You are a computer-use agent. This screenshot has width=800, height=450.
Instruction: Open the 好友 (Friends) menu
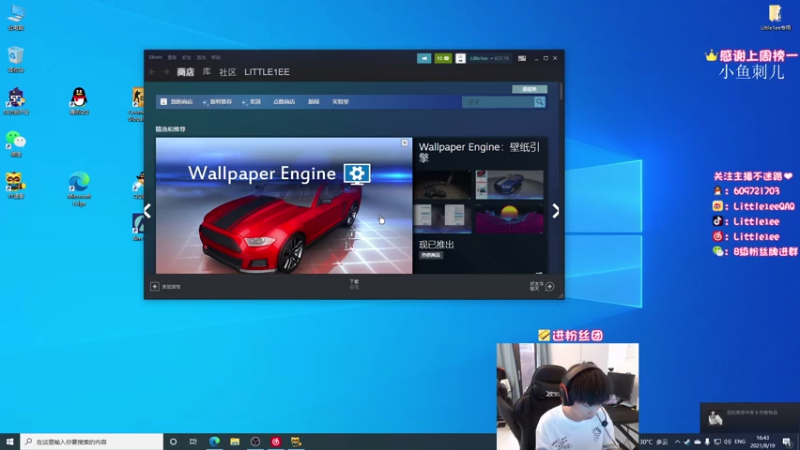186,58
